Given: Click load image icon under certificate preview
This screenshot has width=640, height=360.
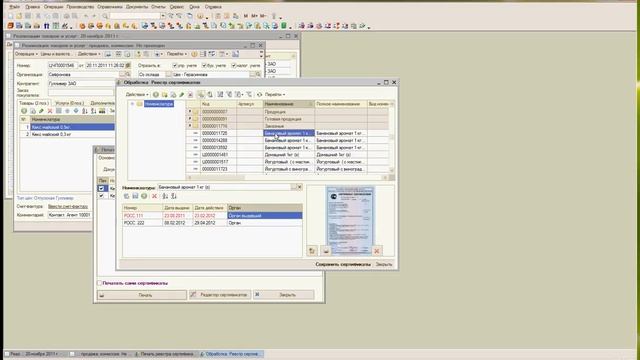Looking at the screenshot, I should pyautogui.click(x=312, y=251).
